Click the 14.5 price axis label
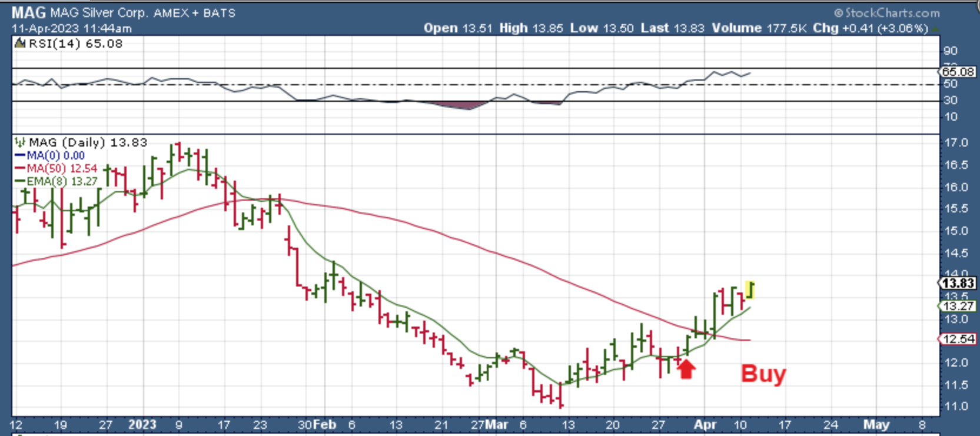Viewport: 980px width, 436px height. coord(956,253)
